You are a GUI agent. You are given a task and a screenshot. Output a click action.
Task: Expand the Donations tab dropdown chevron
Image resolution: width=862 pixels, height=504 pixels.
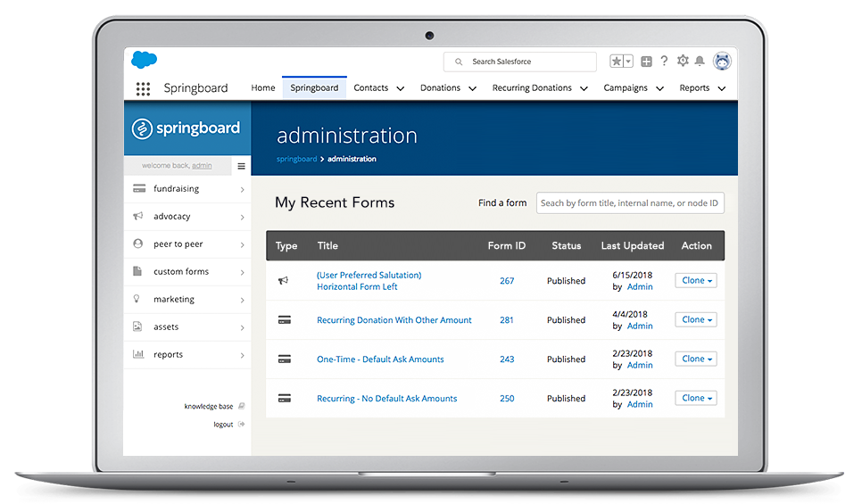point(472,88)
